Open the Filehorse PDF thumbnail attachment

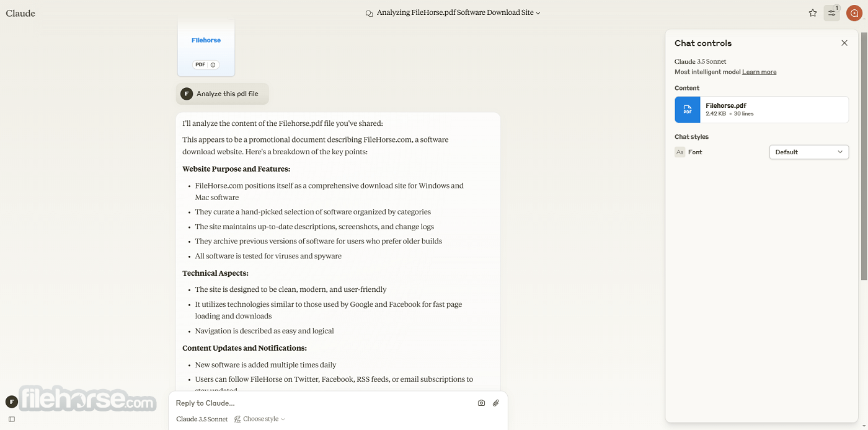click(206, 48)
